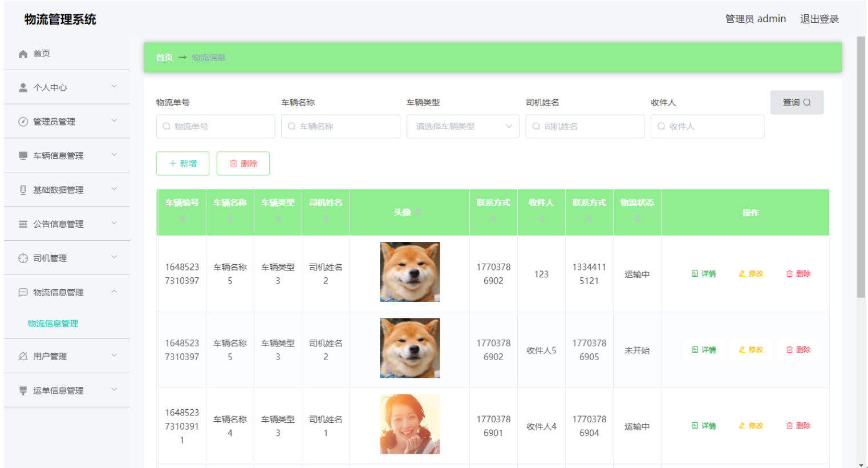Click the 管理员管理 sidebar icon
The width and height of the screenshot is (868, 468).
tap(23, 122)
